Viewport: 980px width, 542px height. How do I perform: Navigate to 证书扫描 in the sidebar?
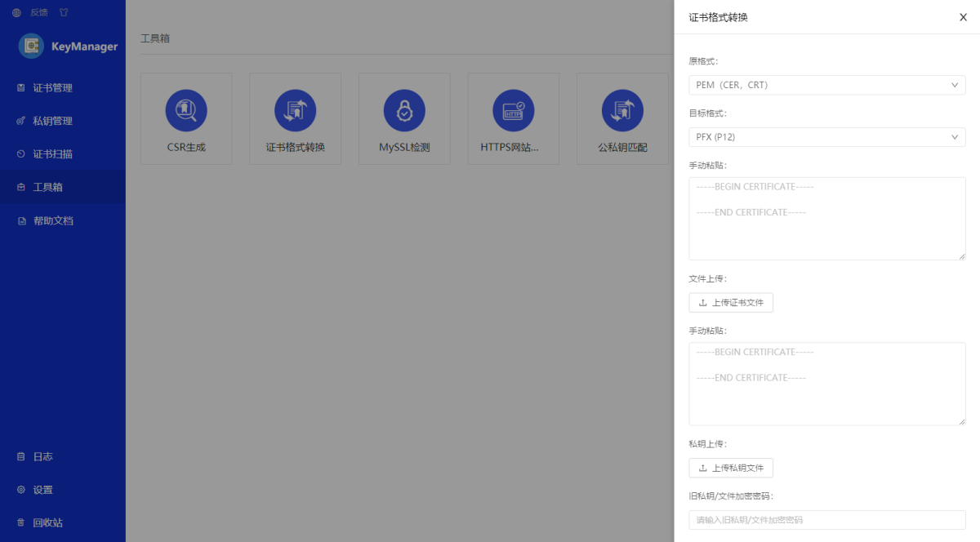[52, 154]
